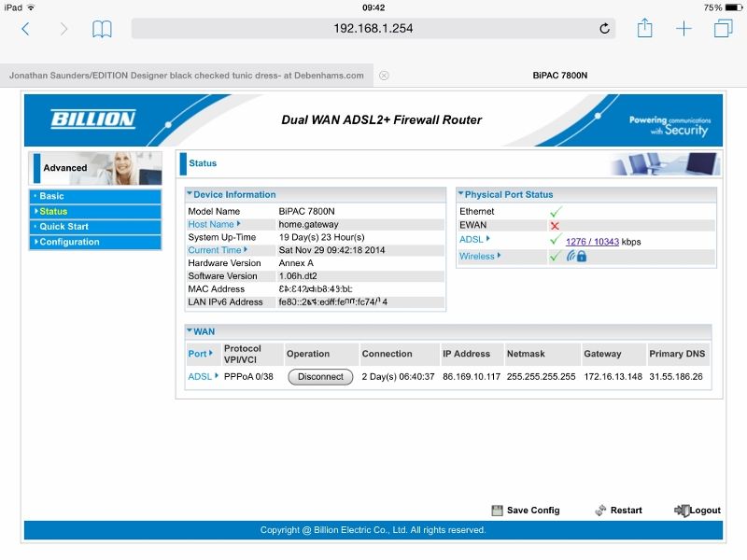747x560 pixels.
Task: Click protocol value PPPoA 0/38
Action: (x=248, y=377)
